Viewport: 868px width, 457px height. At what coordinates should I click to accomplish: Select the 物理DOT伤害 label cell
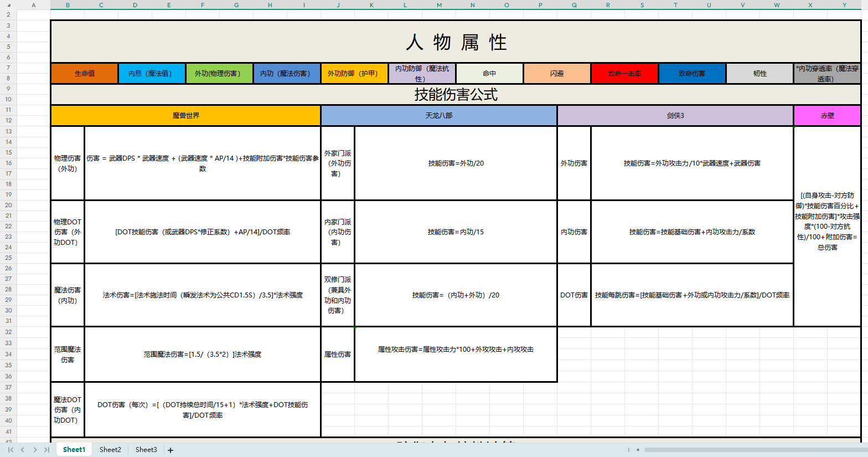[x=68, y=232]
